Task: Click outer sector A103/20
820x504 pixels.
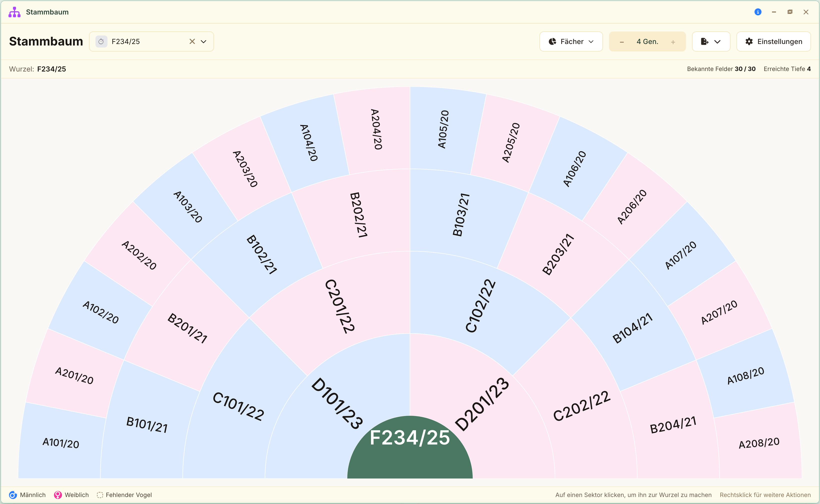Action: tap(188, 207)
